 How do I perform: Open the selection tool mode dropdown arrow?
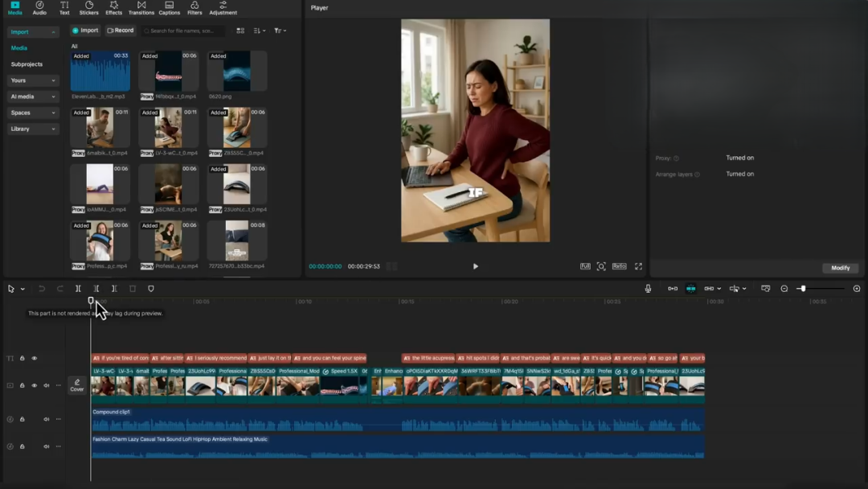[x=23, y=289]
